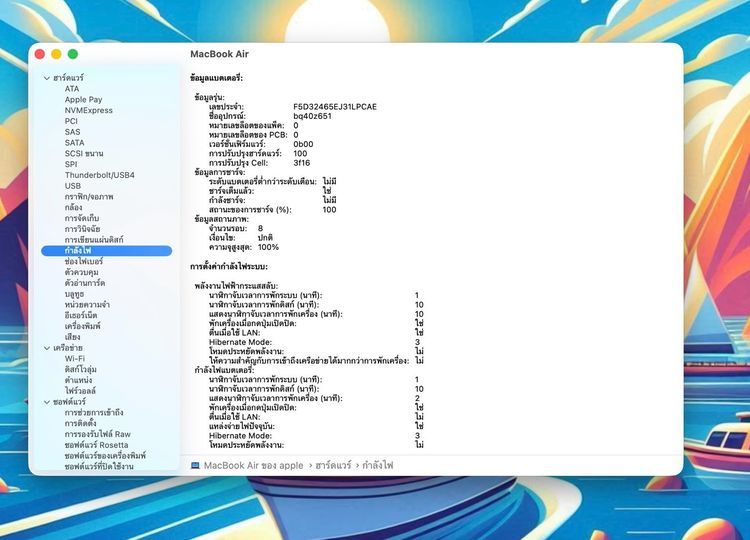750x540 pixels.
Task: Zoom window with green button
Action: [73, 54]
